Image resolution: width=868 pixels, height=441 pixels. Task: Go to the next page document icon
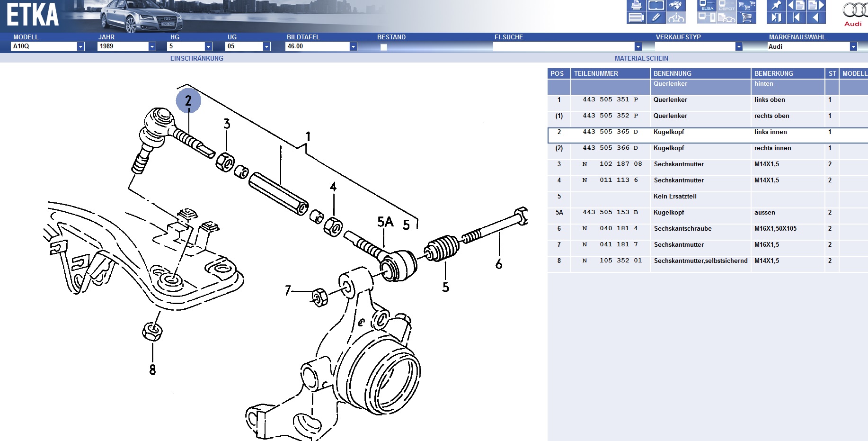pos(816,6)
